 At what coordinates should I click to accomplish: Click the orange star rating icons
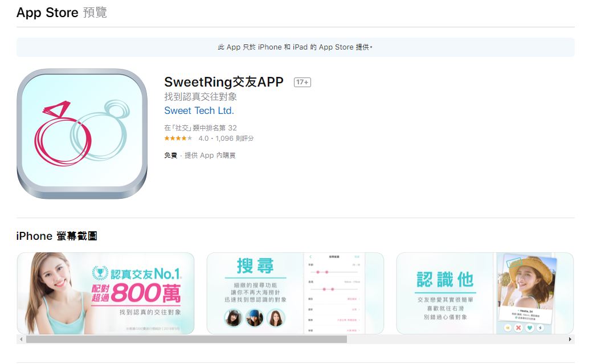pos(178,138)
